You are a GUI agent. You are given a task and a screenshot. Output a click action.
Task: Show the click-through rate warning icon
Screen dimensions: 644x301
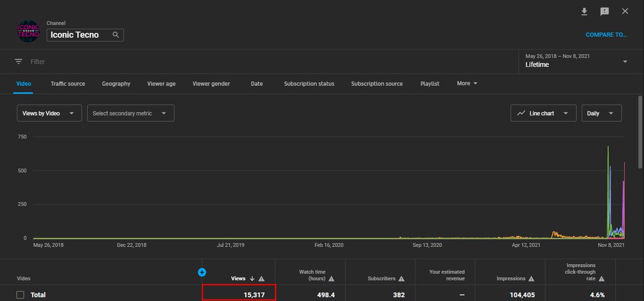[x=602, y=278]
